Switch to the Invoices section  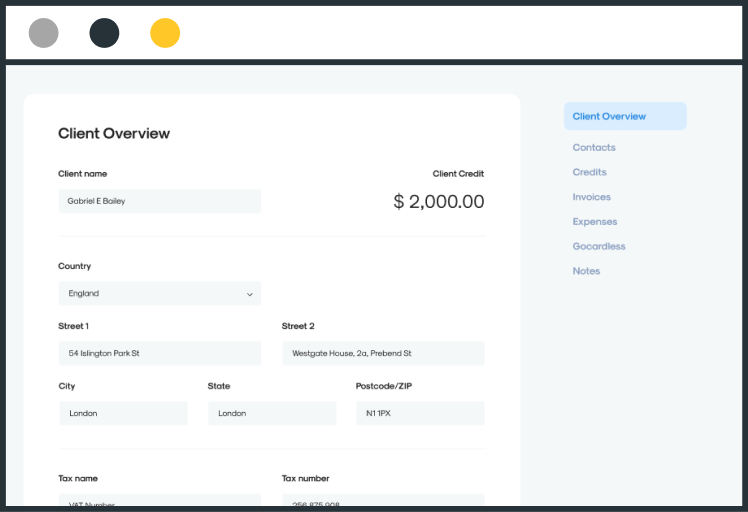pyautogui.click(x=592, y=197)
